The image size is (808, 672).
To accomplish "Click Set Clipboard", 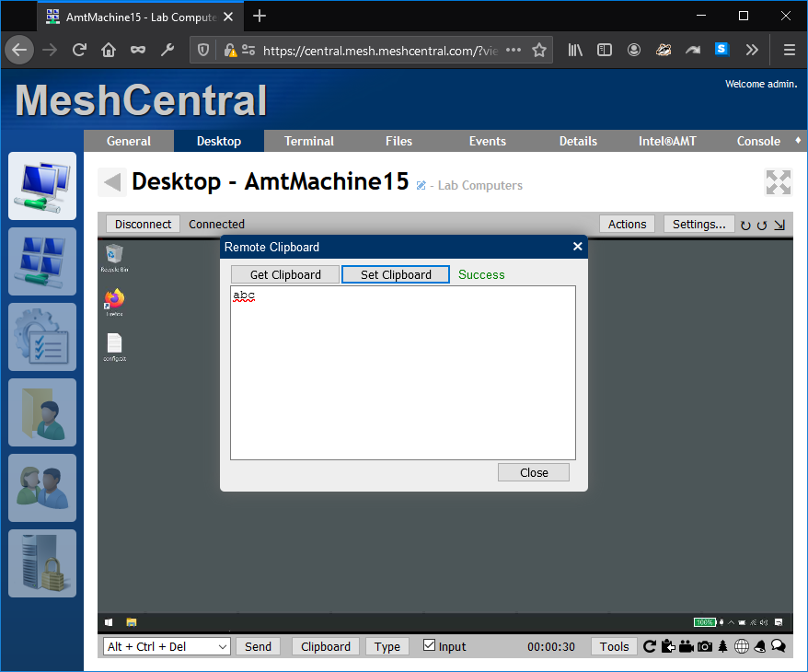I will pyautogui.click(x=396, y=274).
